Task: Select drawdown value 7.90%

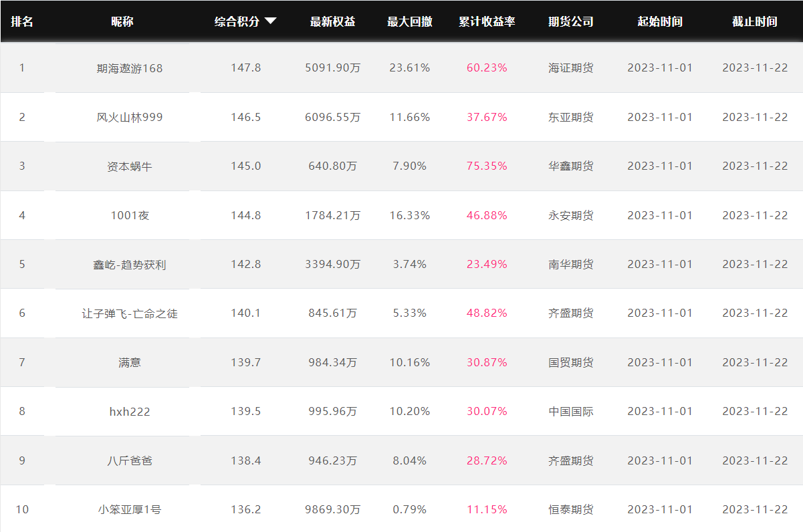Action: click(410, 166)
